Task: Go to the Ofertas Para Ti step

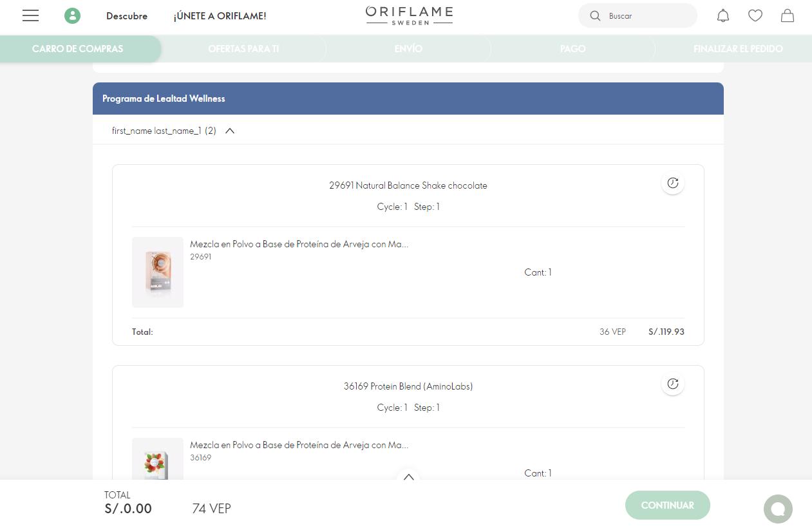Action: click(x=243, y=49)
